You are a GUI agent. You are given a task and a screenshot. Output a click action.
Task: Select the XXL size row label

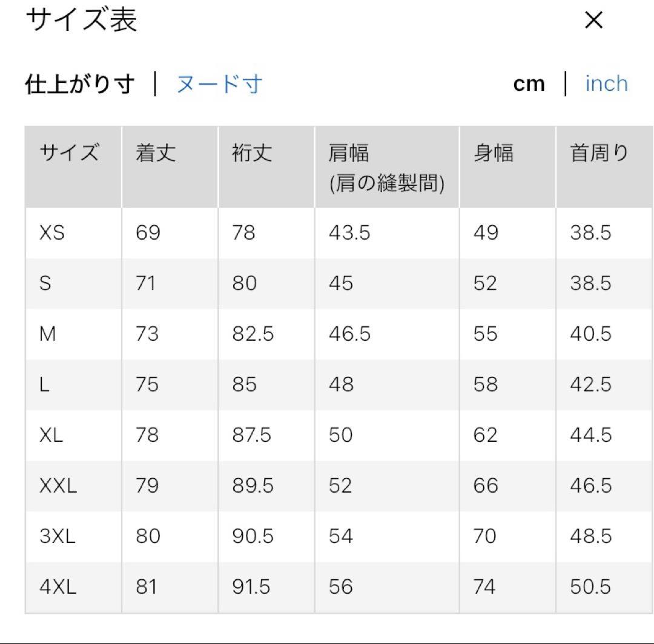click(58, 486)
